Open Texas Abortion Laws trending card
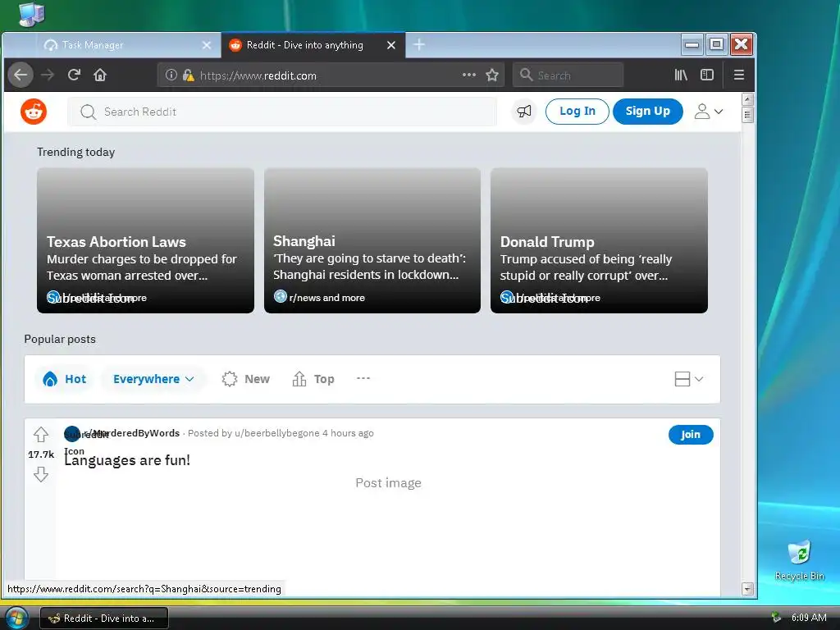 (145, 240)
